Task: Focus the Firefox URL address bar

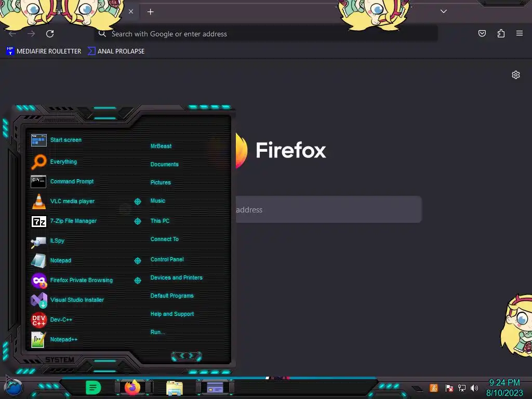Action: 265,34
